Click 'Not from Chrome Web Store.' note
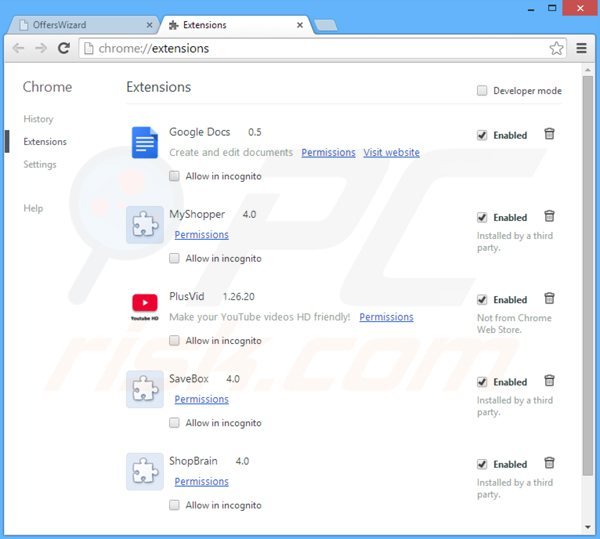This screenshot has height=539, width=600. pos(514,324)
